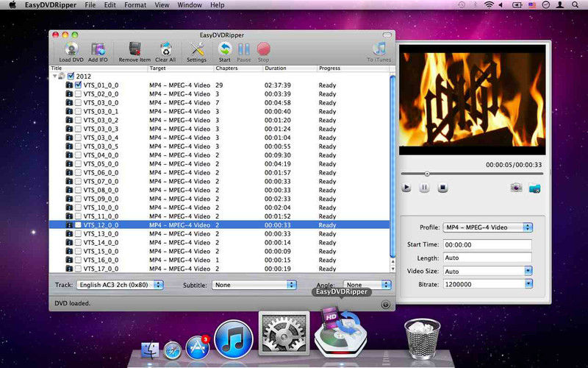Open Settings with the tools icon
Viewport: 588px width, 368px height.
pos(196,49)
